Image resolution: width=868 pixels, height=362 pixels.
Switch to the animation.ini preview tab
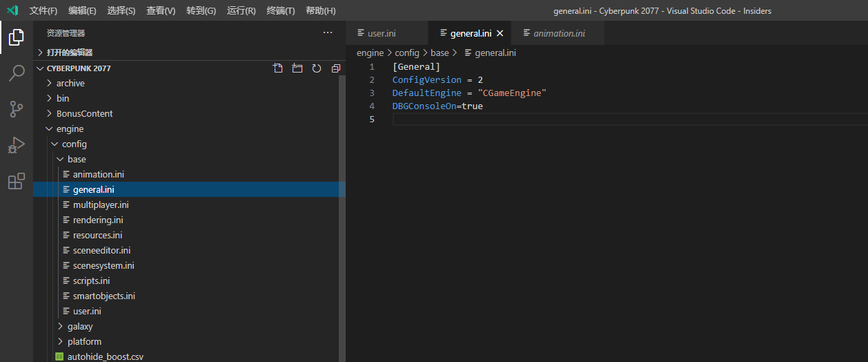point(558,33)
